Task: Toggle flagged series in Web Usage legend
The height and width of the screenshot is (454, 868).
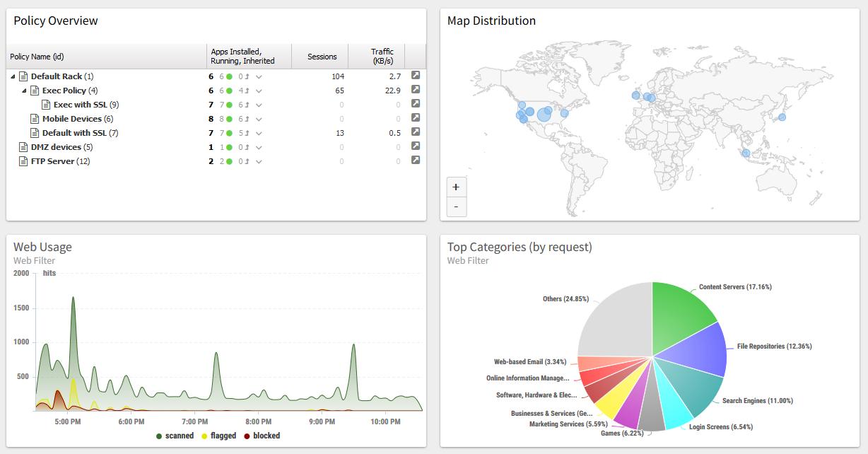Action: click(x=218, y=436)
